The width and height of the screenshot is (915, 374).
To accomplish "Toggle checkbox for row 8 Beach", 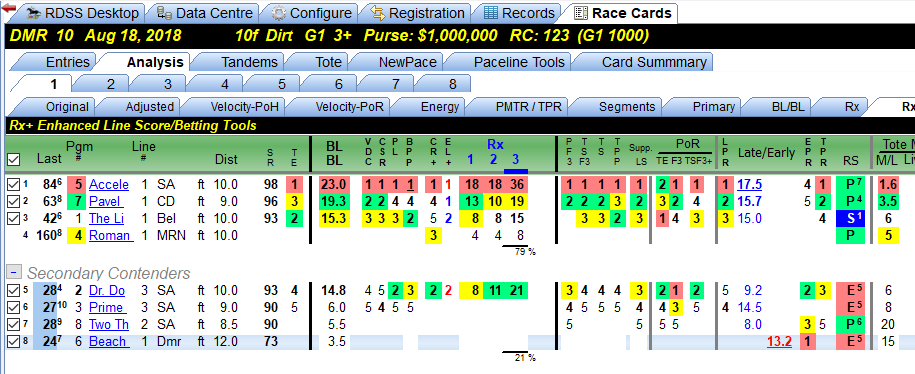I will 12,341.
